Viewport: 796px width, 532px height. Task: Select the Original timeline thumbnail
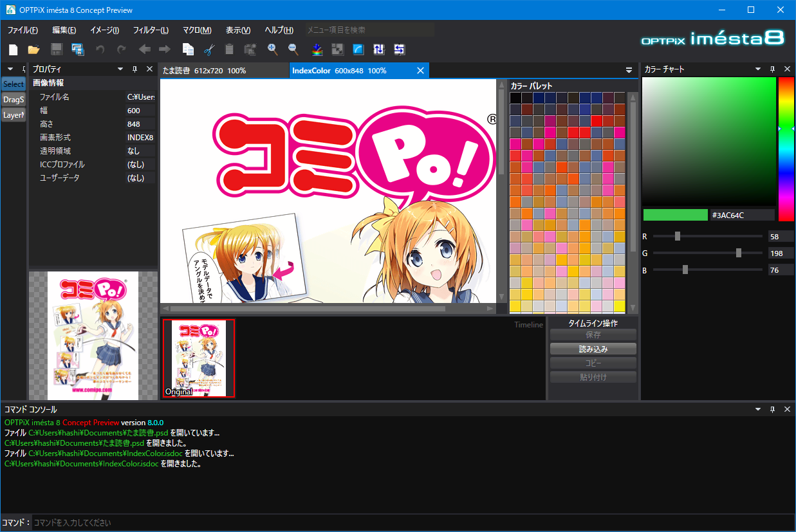click(x=199, y=358)
